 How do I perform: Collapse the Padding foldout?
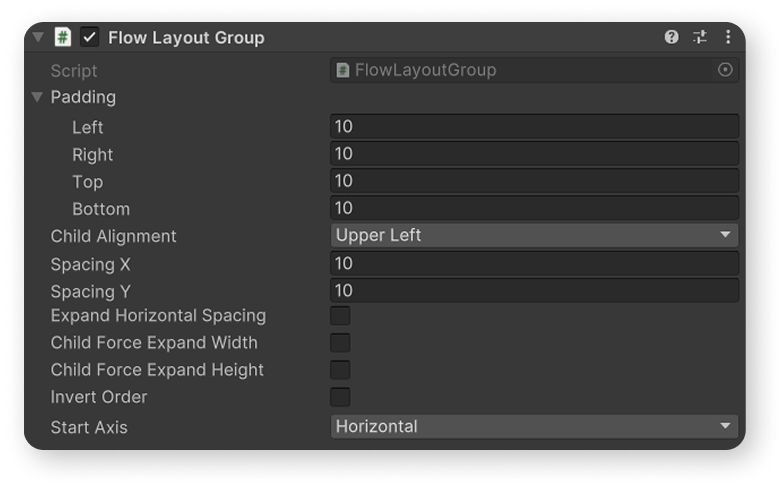(37, 97)
